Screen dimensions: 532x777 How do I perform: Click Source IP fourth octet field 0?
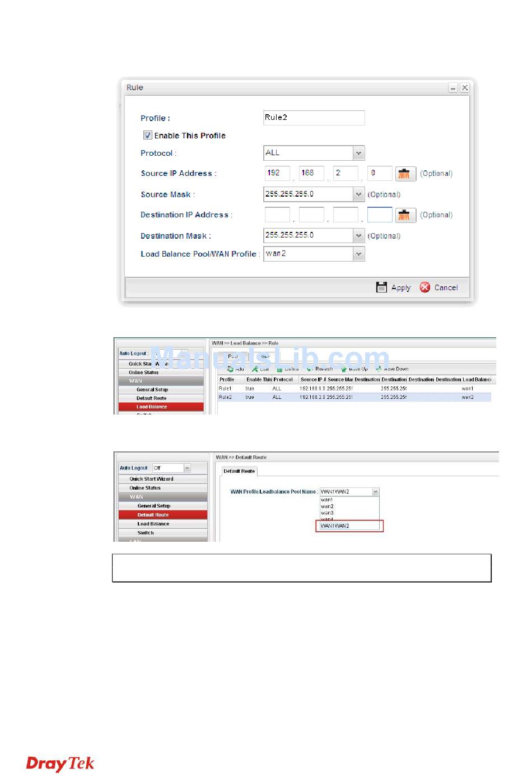coord(380,173)
